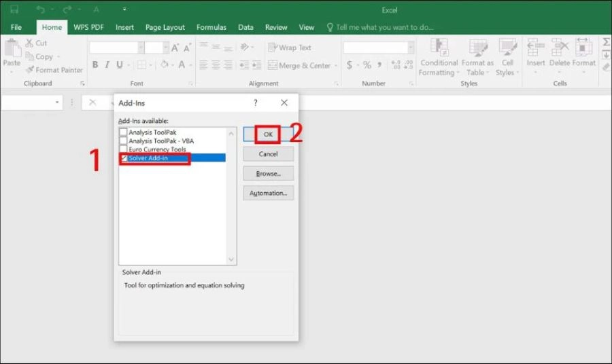Click the Cut scissors command
The height and width of the screenshot is (364, 612).
coord(36,43)
